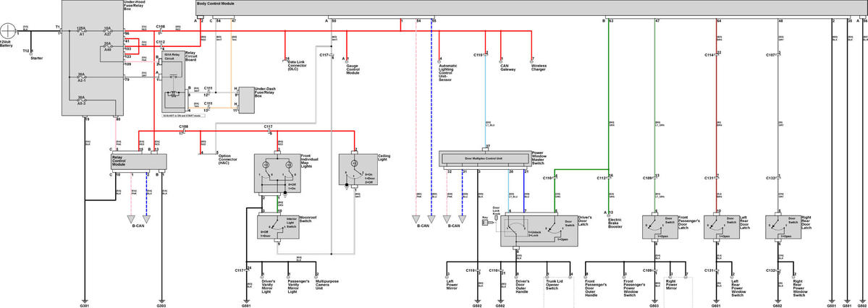Click the CAN Gateway label
The image size is (868, 308).
(x=509, y=68)
